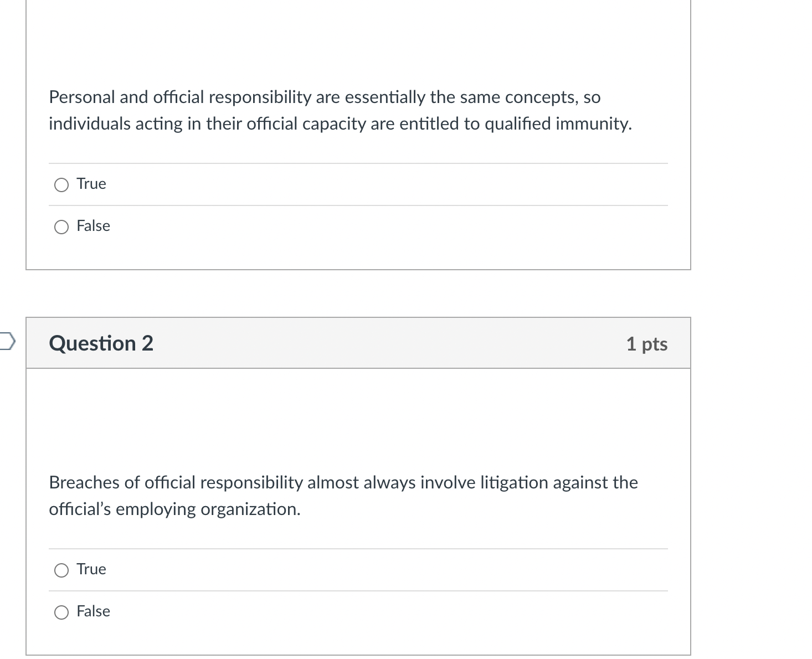Click the True answer text for Question 1
Image resolution: width=812 pixels, height=659 pixels.
tap(90, 183)
